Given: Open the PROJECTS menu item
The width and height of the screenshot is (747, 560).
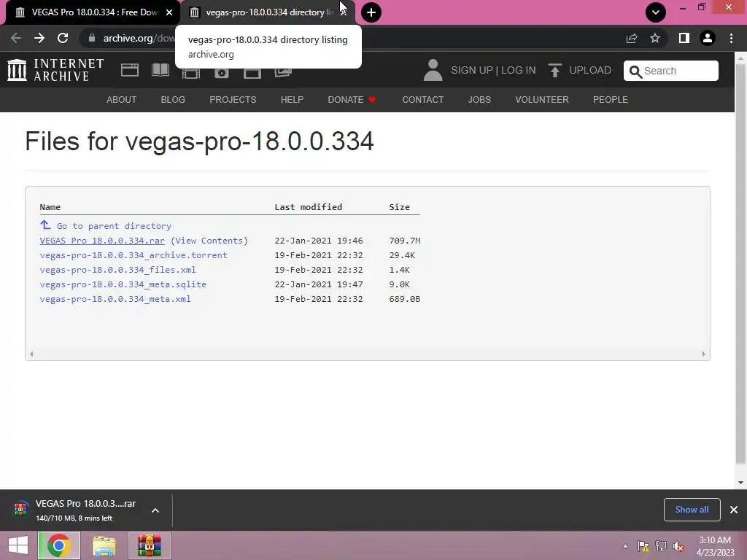Looking at the screenshot, I should (x=233, y=100).
